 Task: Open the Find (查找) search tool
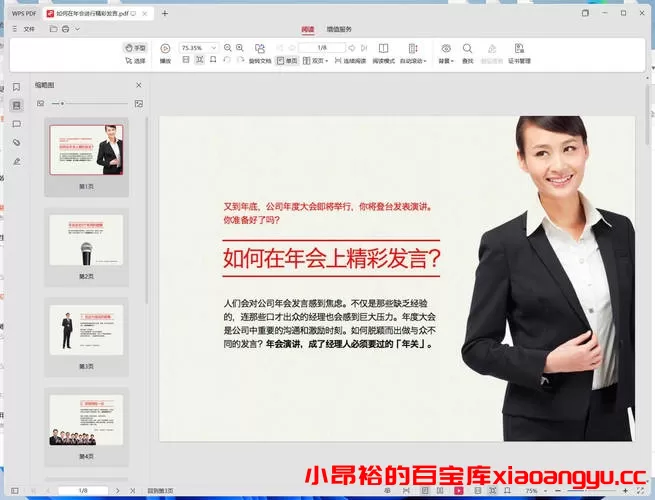(x=467, y=53)
